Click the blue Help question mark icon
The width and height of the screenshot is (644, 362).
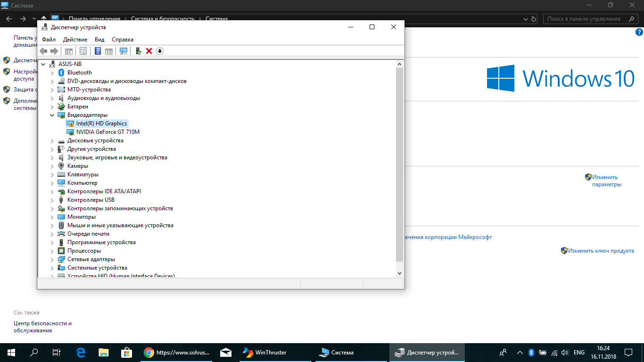(x=98, y=51)
